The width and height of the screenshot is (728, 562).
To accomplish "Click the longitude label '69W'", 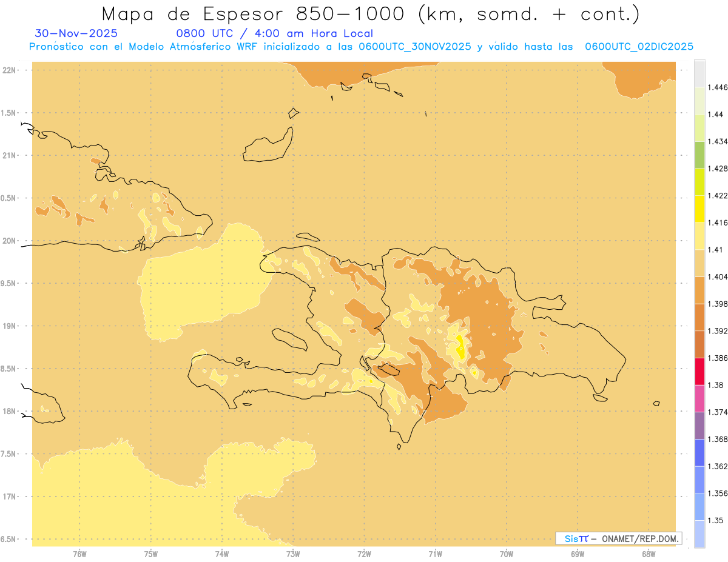I will (x=578, y=554).
